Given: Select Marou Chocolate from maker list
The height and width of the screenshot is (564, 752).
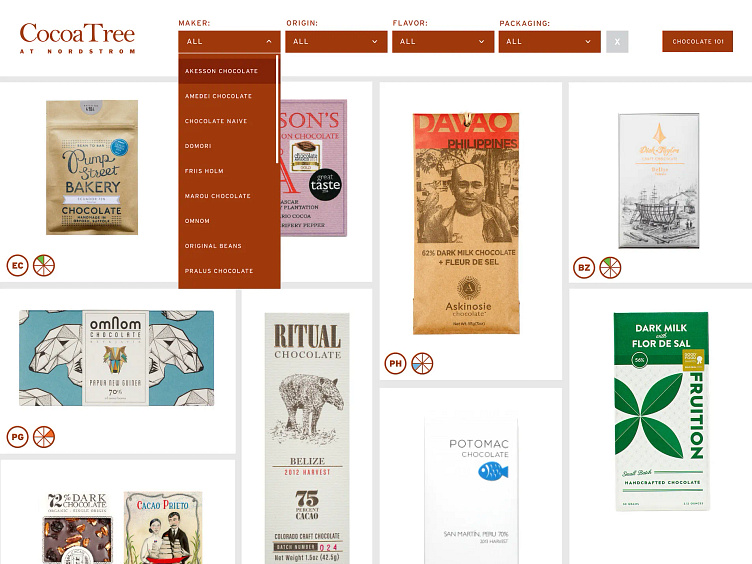Looking at the screenshot, I should 227,196.
